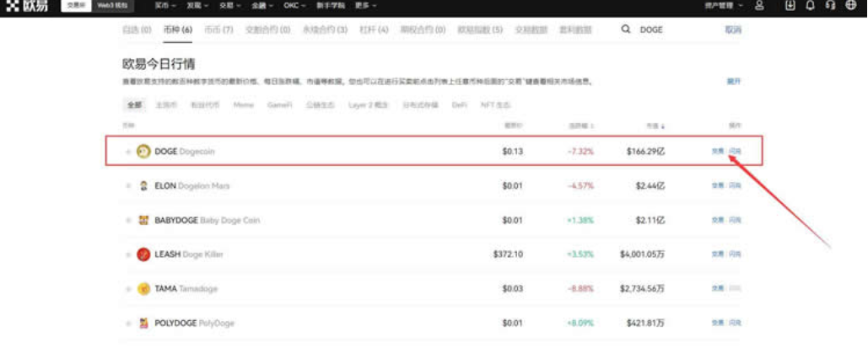Expand the 更多 dropdown in top navigation
The image size is (868, 348).
(366, 6)
